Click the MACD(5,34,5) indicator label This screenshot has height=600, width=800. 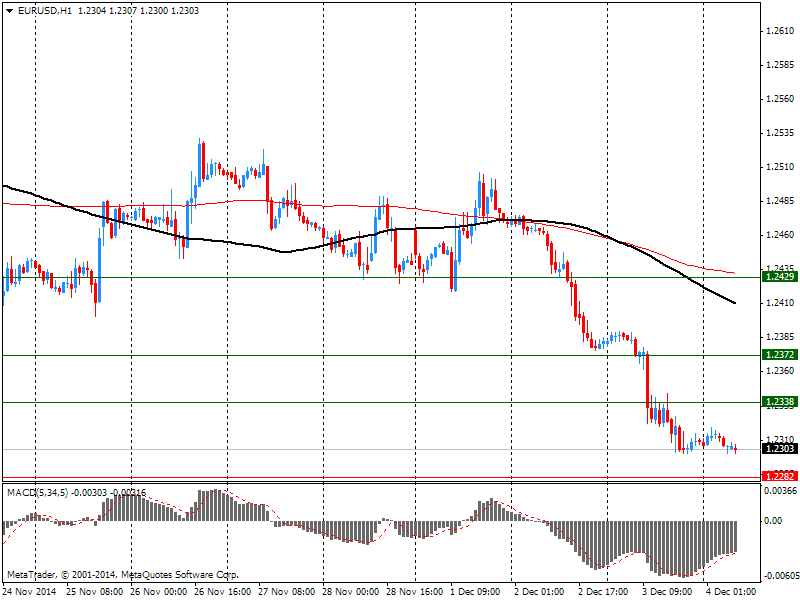[x=37, y=492]
